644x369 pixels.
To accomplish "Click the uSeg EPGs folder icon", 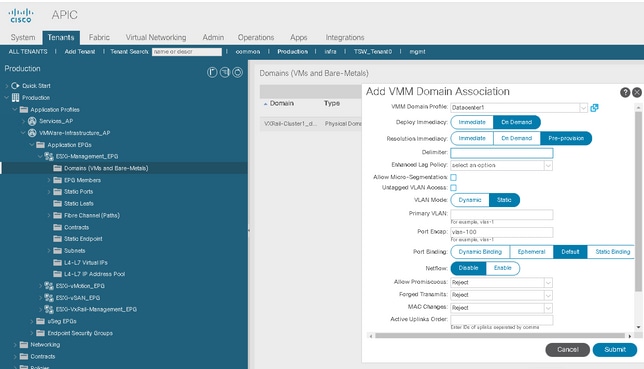I will click(x=40, y=321).
